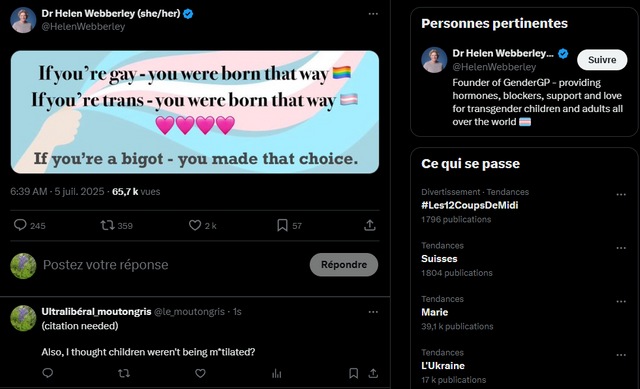Image resolution: width=640 pixels, height=389 pixels.
Task: Follow Dr Helen Webberley with Suivre
Action: 602,60
